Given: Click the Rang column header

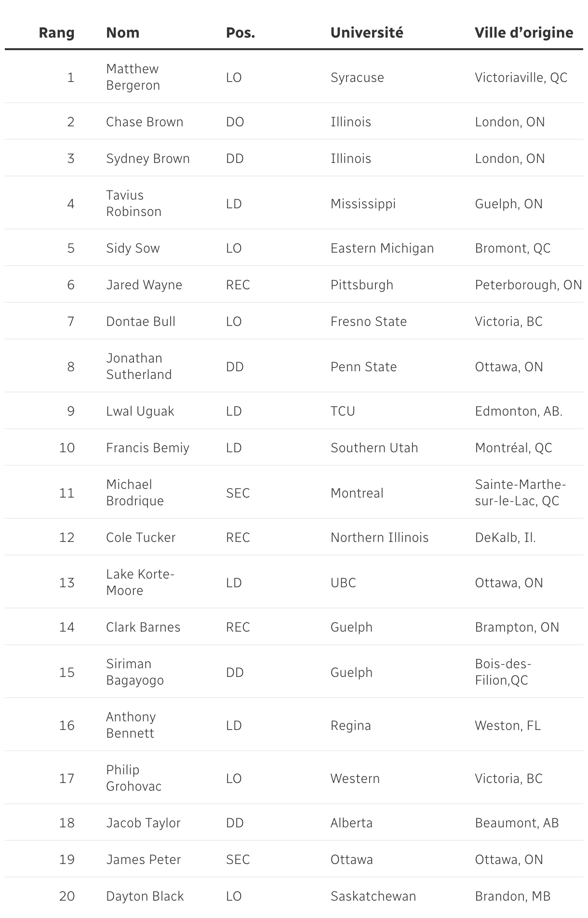Looking at the screenshot, I should 56,33.
